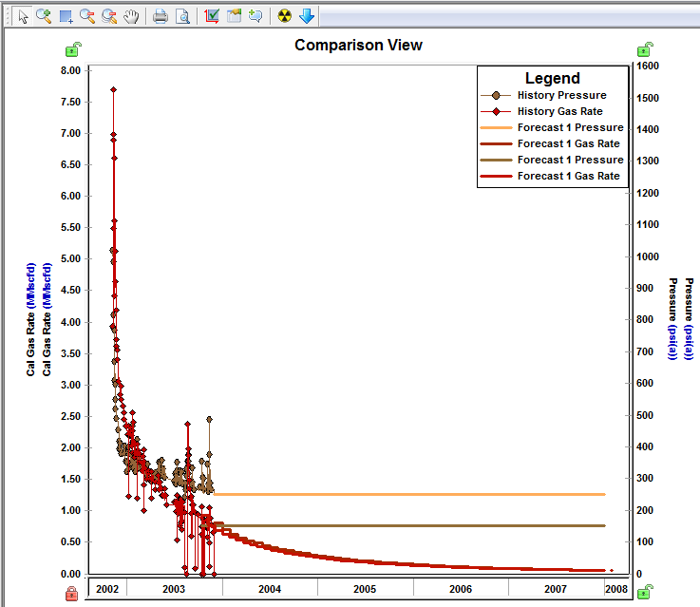Screen dimensions: 700x607
Task: Click the chart properties window icon
Action: 234,15
